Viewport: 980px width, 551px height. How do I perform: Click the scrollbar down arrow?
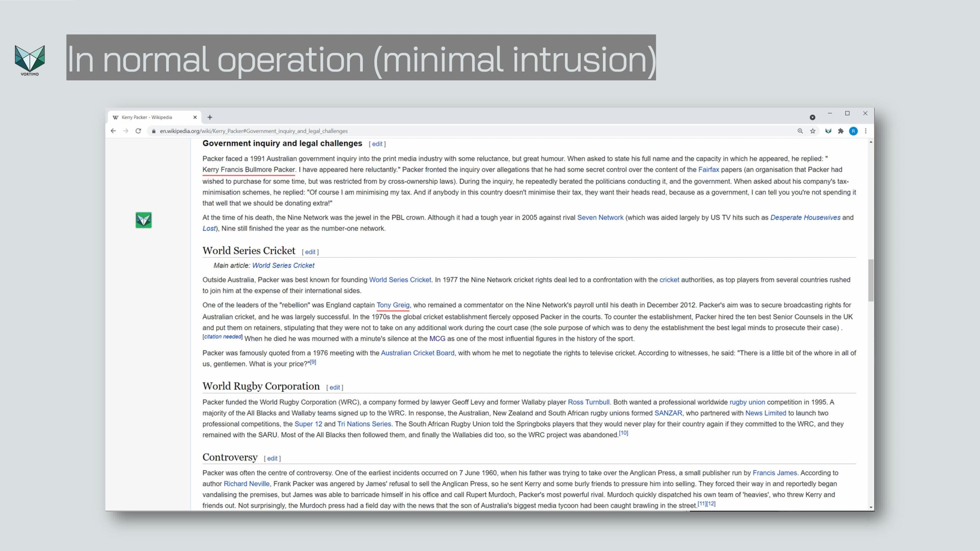point(871,507)
